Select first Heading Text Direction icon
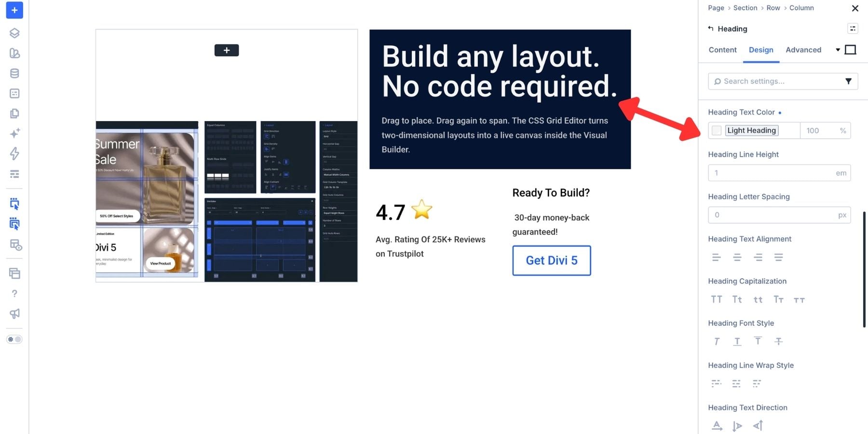The width and height of the screenshot is (868, 434). (x=717, y=425)
